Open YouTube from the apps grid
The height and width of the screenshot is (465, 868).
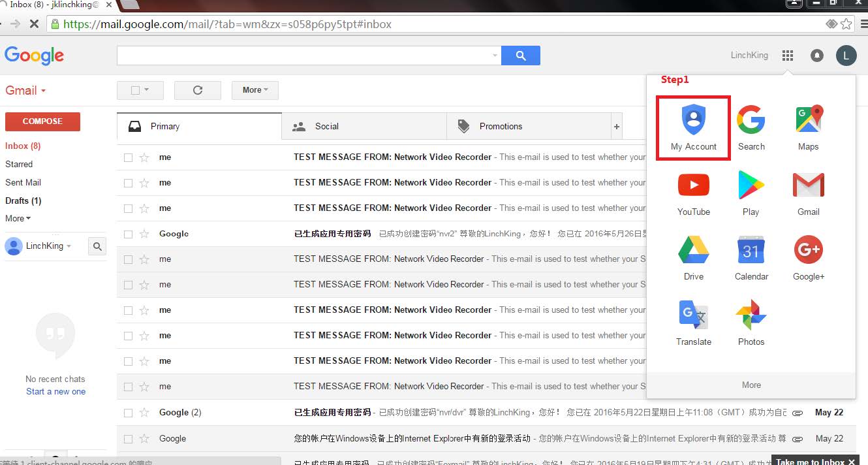[693, 192]
